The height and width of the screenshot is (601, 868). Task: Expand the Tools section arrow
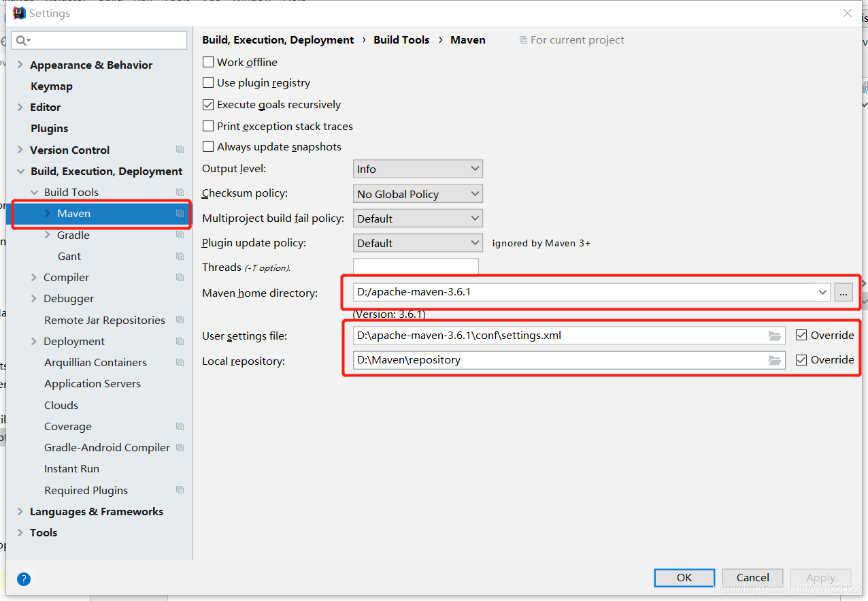(x=20, y=533)
